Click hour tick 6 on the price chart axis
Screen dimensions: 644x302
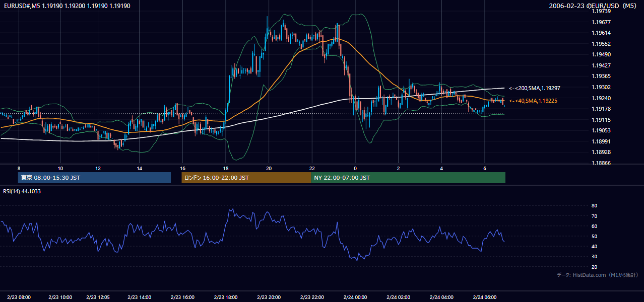[485, 168]
